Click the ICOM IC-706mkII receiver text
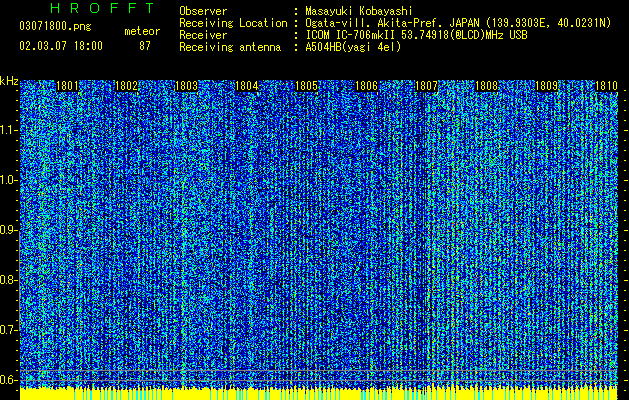 pyautogui.click(x=416, y=35)
